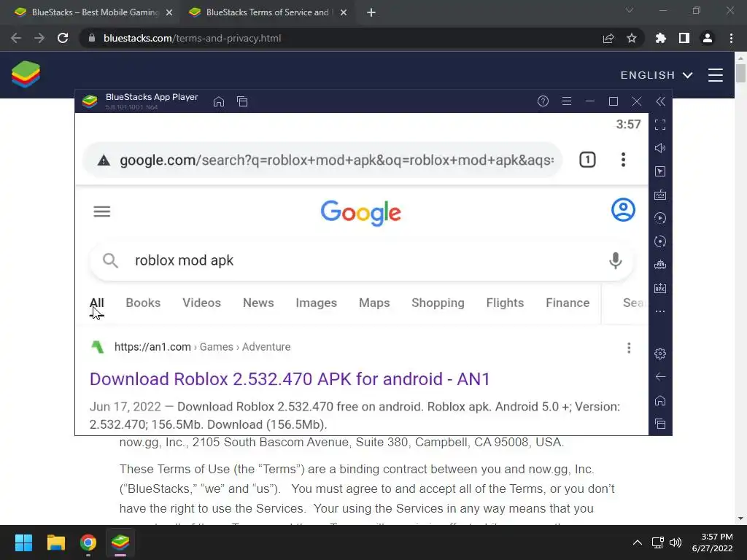The image size is (747, 560).
Task: Go to BlueStacks App Player home screen
Action: (x=219, y=101)
